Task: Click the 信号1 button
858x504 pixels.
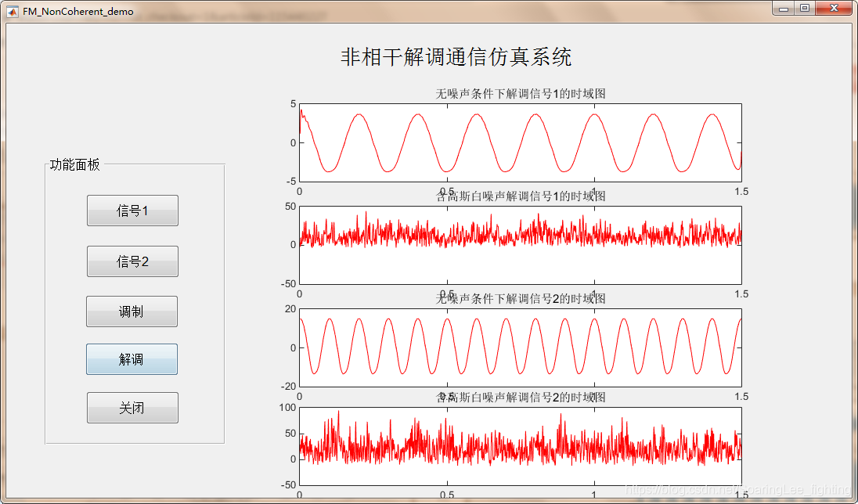Action: click(x=132, y=211)
